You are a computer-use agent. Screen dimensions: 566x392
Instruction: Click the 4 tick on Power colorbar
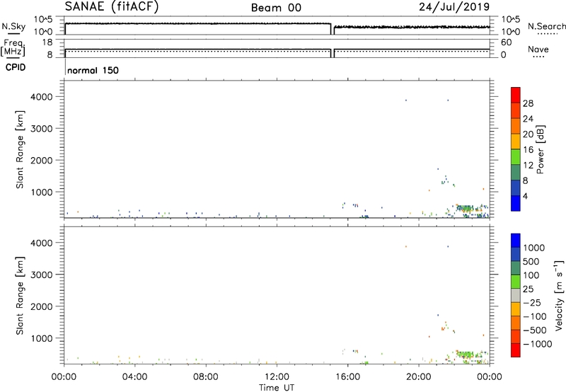525,196
